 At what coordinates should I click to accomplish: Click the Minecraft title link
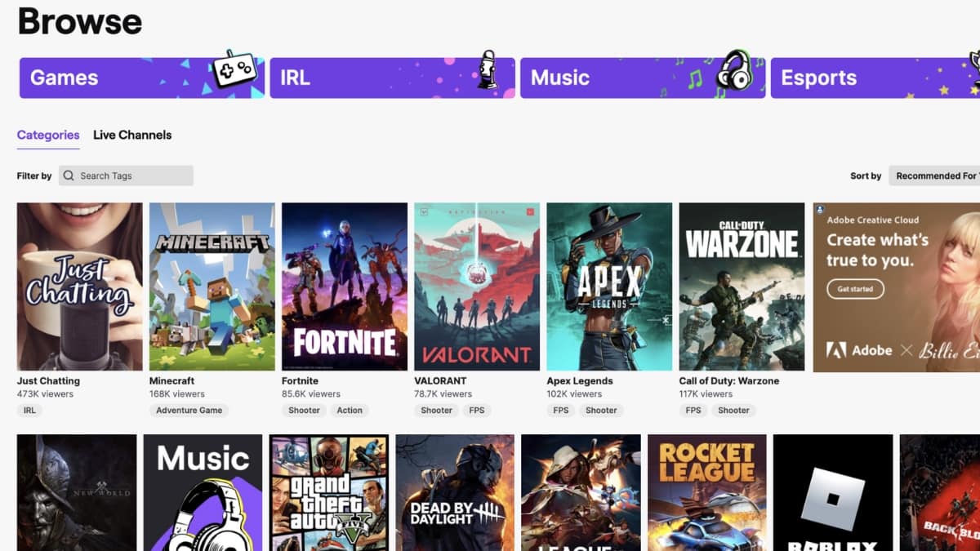point(172,381)
